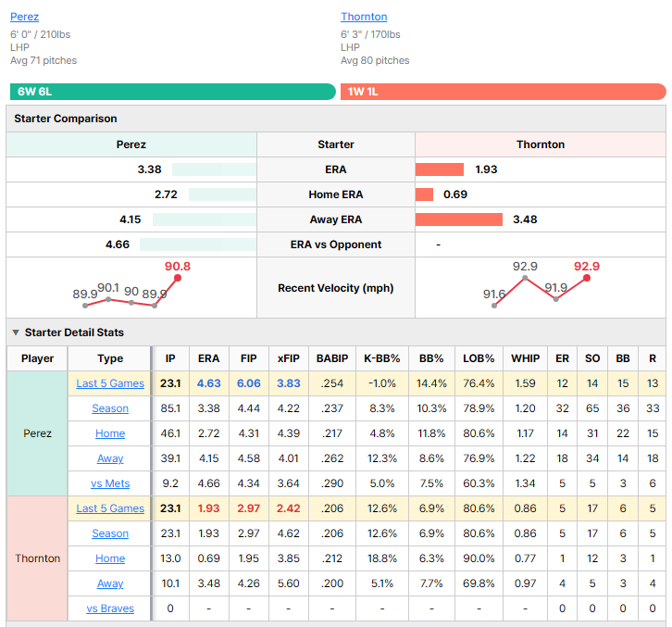Open Perez vs Mets stats link
The height and width of the screenshot is (627, 672).
coord(110,483)
